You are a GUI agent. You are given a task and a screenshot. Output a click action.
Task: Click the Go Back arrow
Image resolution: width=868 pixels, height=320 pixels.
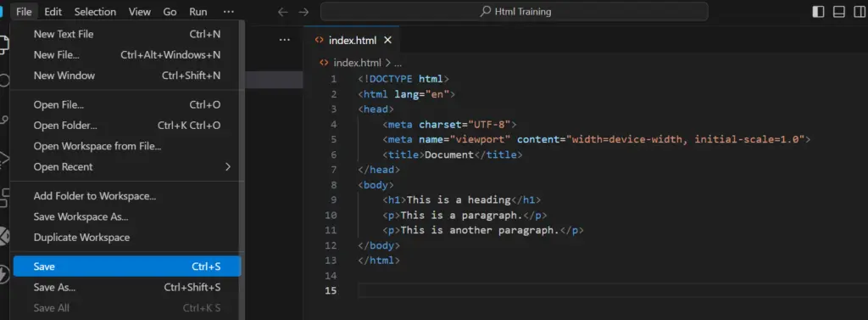pyautogui.click(x=283, y=12)
